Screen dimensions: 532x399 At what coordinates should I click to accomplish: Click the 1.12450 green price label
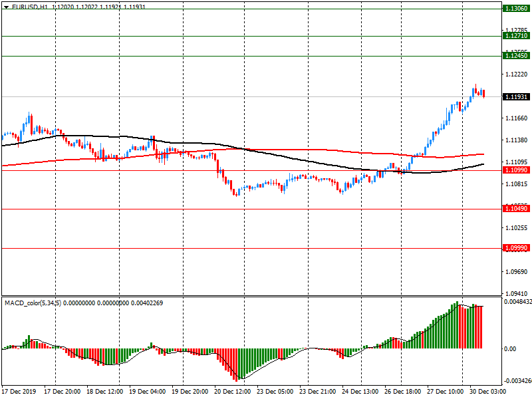click(x=517, y=56)
